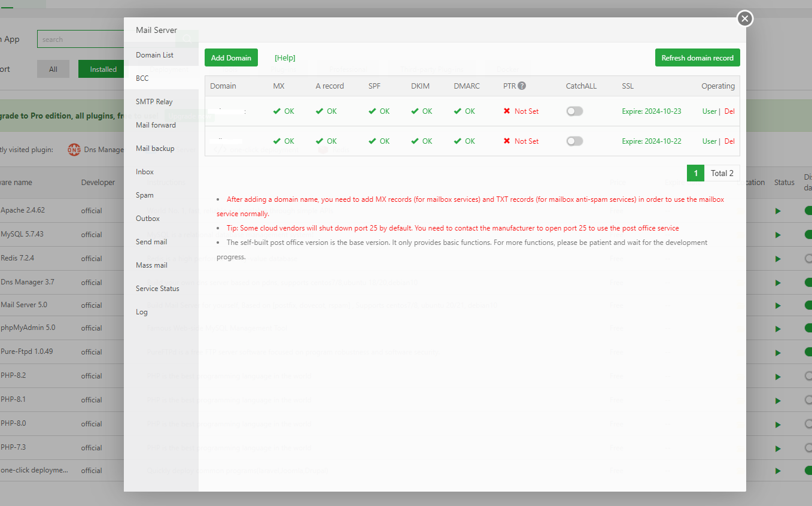Click the A record column header

click(330, 86)
